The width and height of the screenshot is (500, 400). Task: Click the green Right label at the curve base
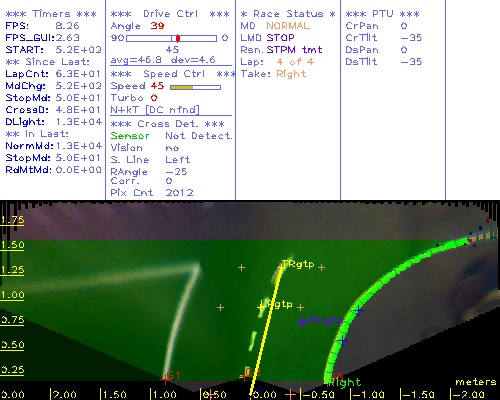(345, 382)
